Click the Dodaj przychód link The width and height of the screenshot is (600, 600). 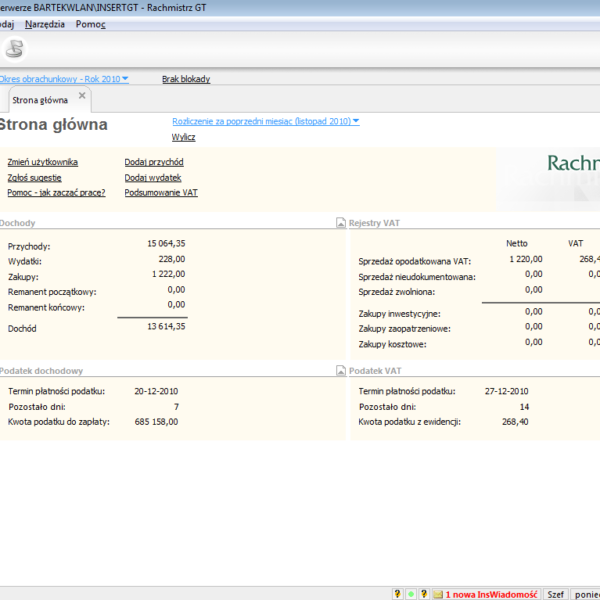154,162
